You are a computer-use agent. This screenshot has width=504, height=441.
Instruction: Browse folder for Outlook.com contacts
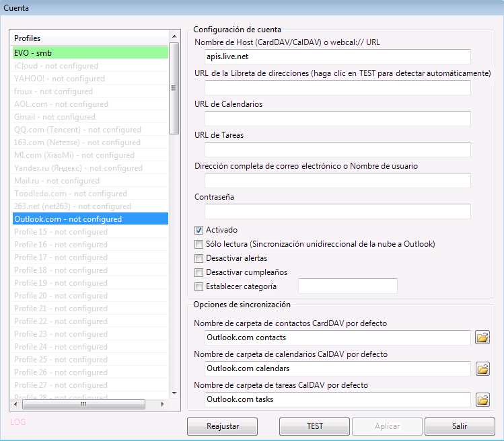point(482,337)
